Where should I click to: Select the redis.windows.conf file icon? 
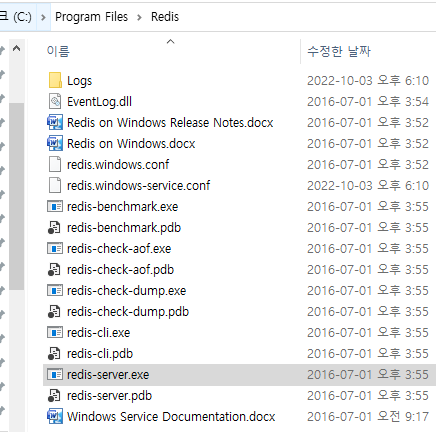click(x=55, y=164)
